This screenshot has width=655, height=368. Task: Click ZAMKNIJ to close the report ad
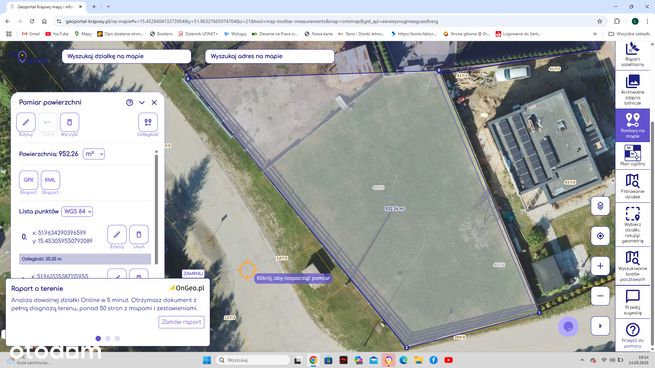(x=193, y=273)
